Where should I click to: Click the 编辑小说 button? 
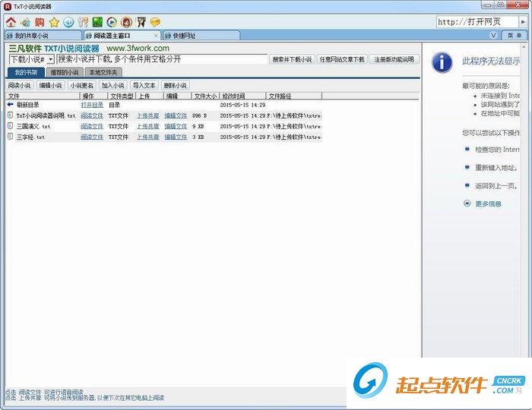coord(51,85)
